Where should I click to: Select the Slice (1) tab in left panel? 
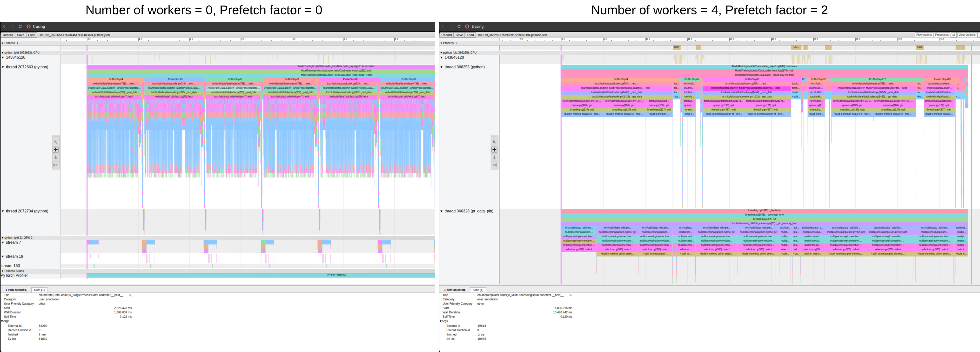[39, 290]
